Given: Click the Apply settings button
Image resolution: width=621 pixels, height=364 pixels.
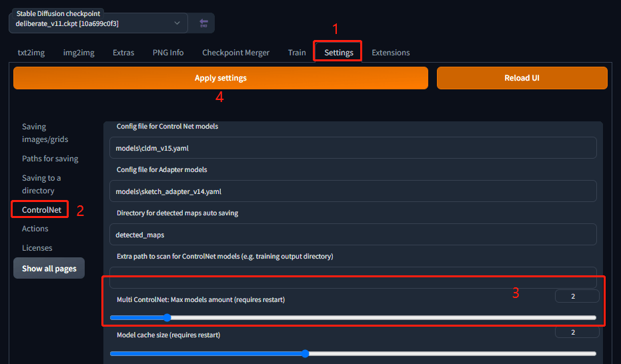Looking at the screenshot, I should [221, 78].
